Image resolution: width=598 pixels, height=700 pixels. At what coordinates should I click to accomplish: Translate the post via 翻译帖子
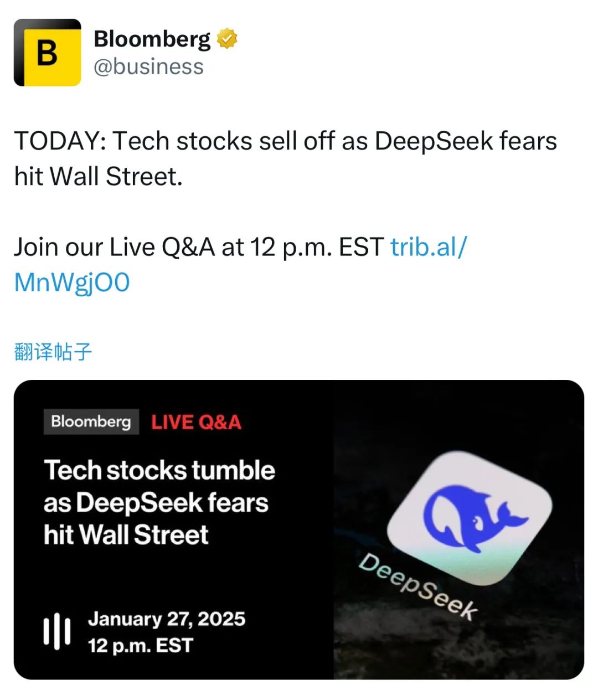click(x=53, y=352)
